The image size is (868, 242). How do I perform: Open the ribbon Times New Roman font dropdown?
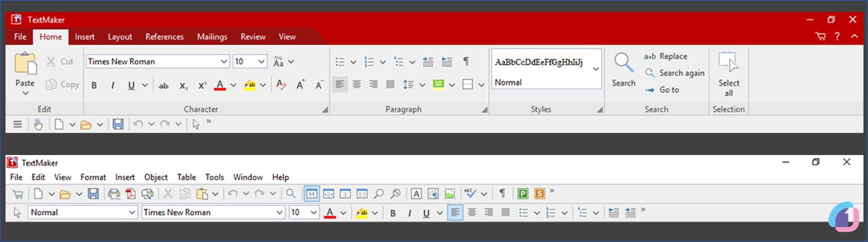[x=224, y=61]
